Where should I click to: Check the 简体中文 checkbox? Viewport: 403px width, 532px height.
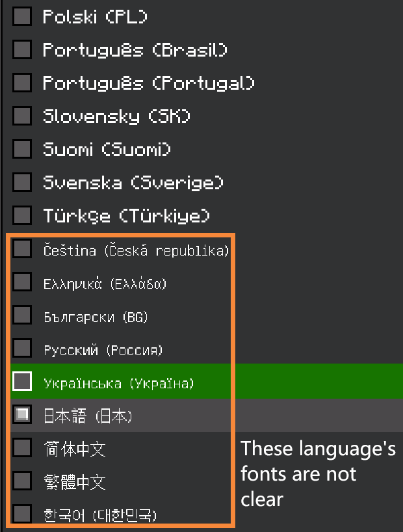(22, 447)
